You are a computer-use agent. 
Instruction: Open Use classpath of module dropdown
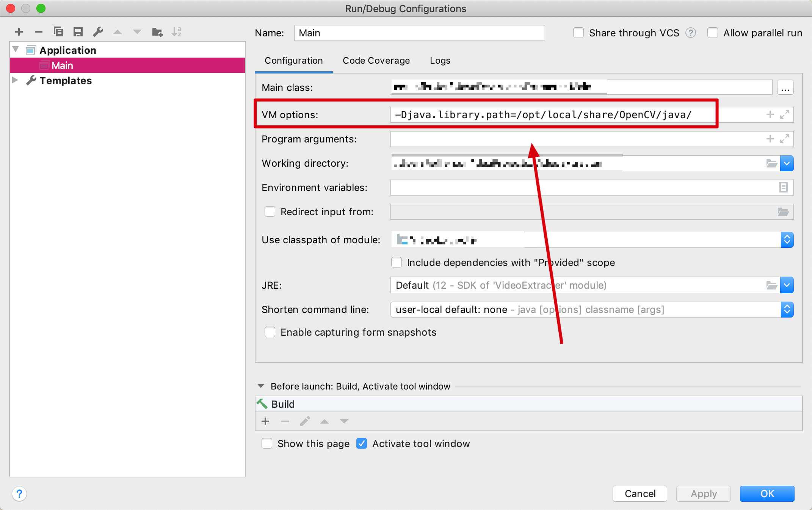[x=787, y=240]
